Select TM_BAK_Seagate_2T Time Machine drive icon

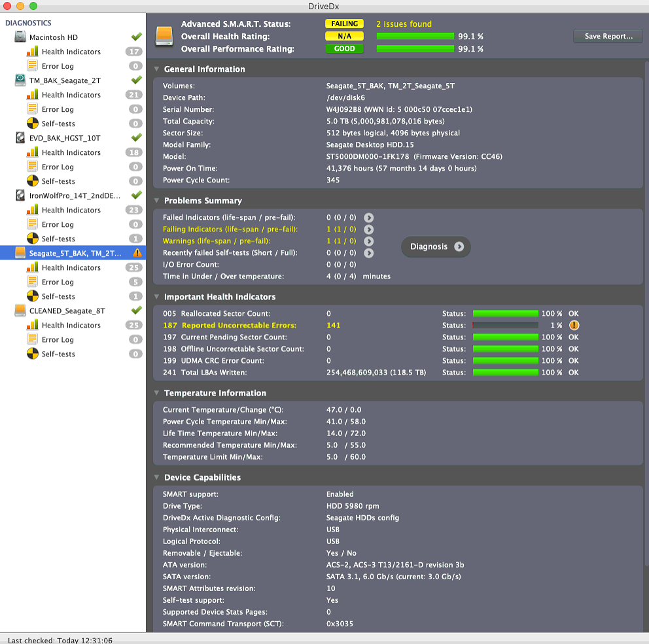pyautogui.click(x=20, y=80)
